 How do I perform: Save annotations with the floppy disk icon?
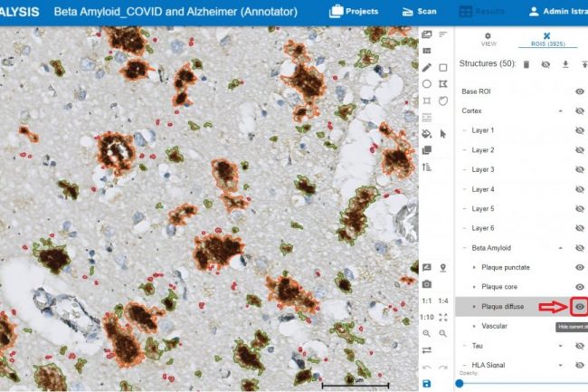pyautogui.click(x=427, y=384)
